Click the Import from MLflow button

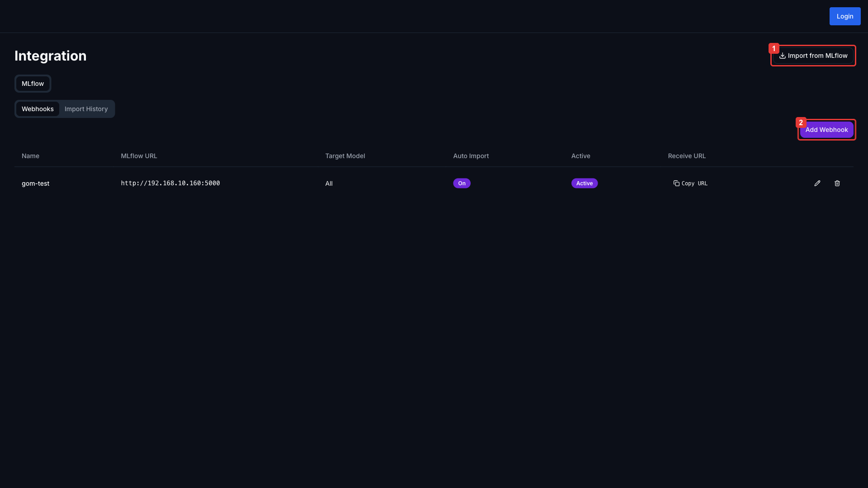pyautogui.click(x=813, y=55)
